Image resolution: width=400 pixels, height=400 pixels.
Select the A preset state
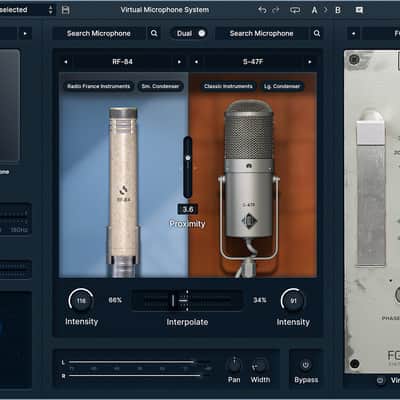(x=314, y=10)
